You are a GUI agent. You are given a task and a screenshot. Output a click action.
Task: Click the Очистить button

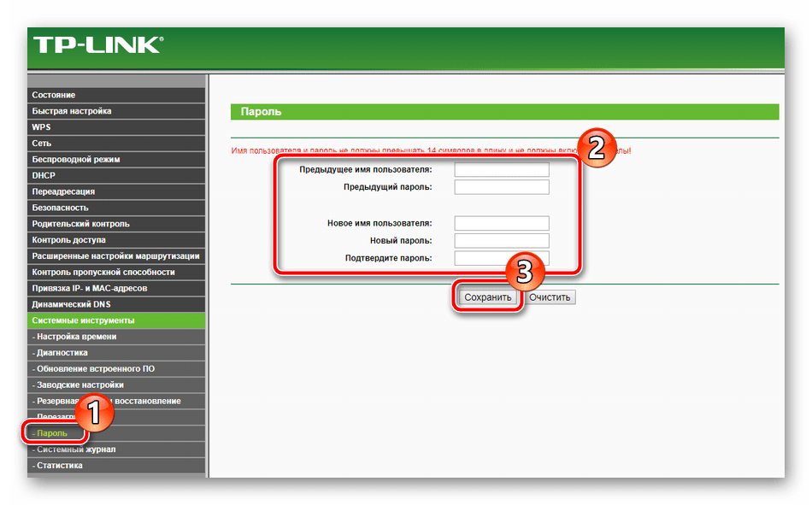(x=550, y=297)
